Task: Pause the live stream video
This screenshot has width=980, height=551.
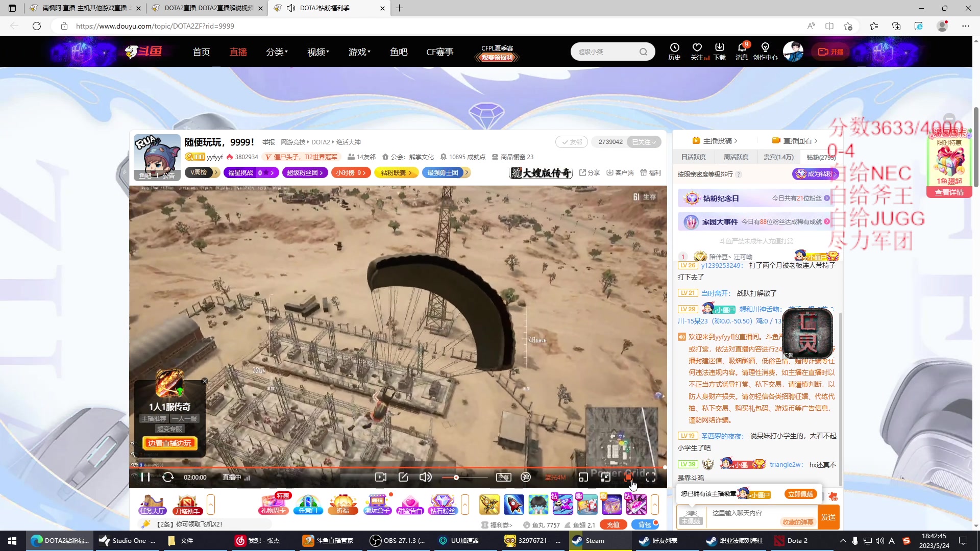Action: pyautogui.click(x=145, y=477)
